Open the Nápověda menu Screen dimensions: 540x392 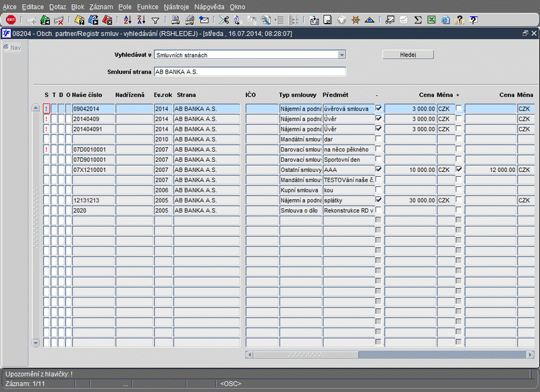[209, 7]
